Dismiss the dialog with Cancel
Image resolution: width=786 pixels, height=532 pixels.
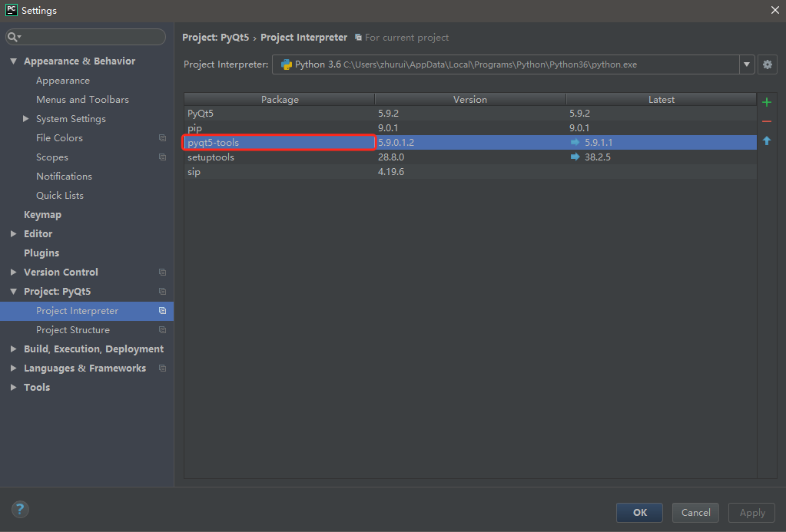coord(695,512)
